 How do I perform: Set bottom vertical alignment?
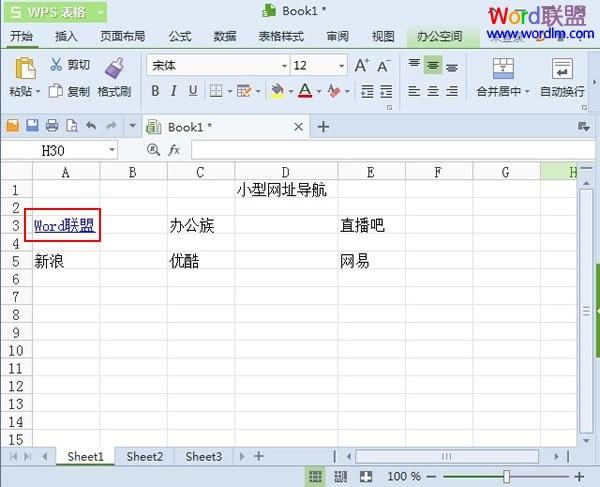(x=452, y=67)
